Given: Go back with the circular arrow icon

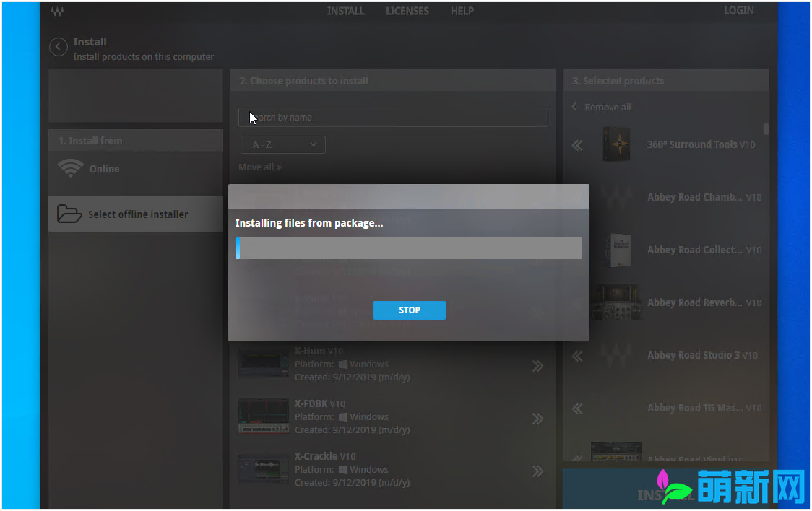Looking at the screenshot, I should [x=58, y=47].
